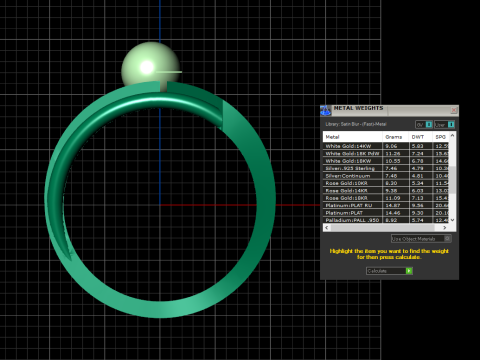The width and height of the screenshot is (480, 360).
Task: Select the Rose Gold:10KR row
Action: point(386,183)
